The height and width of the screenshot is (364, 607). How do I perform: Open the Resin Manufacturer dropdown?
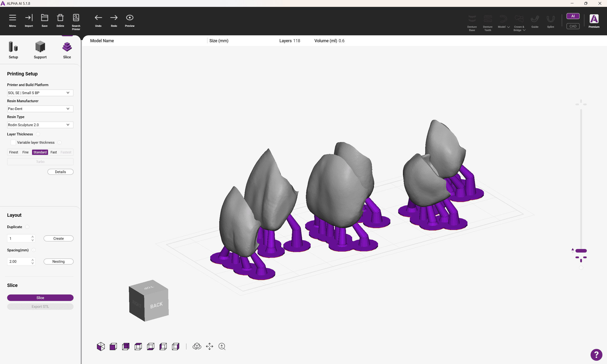click(x=40, y=109)
